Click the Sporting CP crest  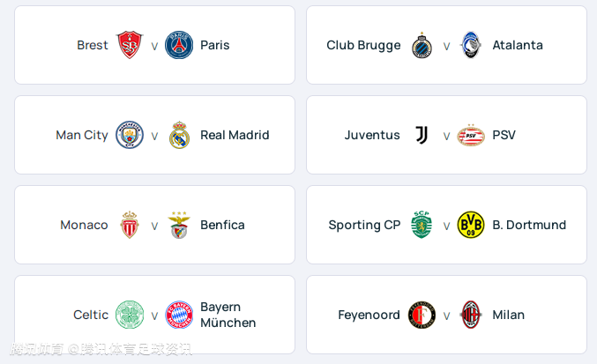422,225
